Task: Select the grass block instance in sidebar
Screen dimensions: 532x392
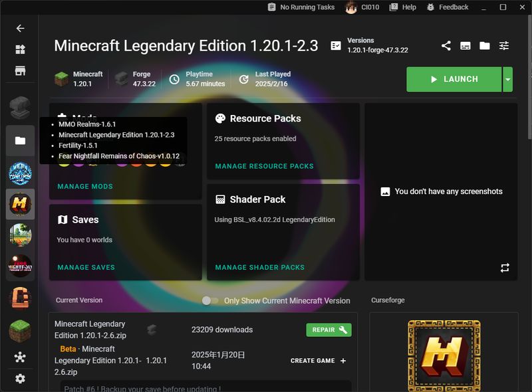Action: click(x=20, y=330)
